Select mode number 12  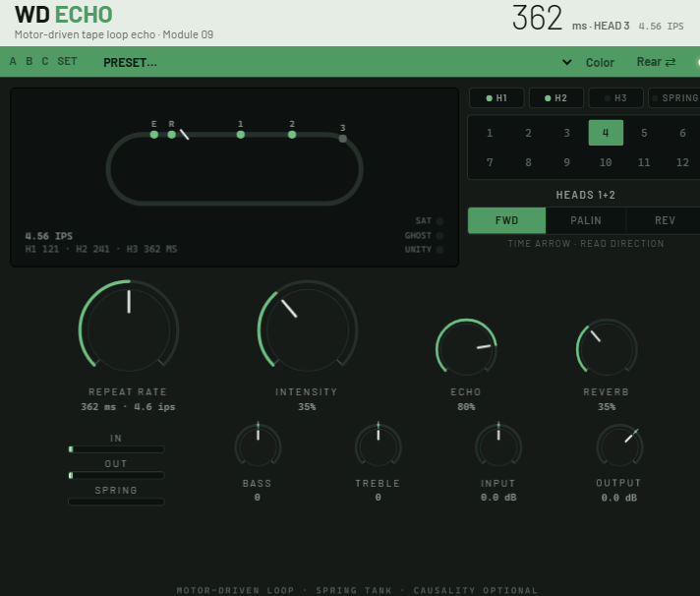[682, 162]
